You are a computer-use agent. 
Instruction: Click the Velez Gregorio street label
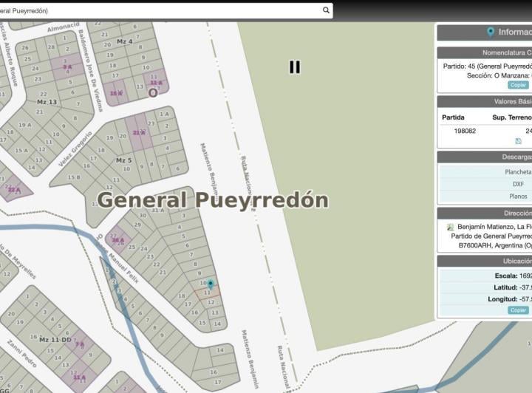pos(75,149)
